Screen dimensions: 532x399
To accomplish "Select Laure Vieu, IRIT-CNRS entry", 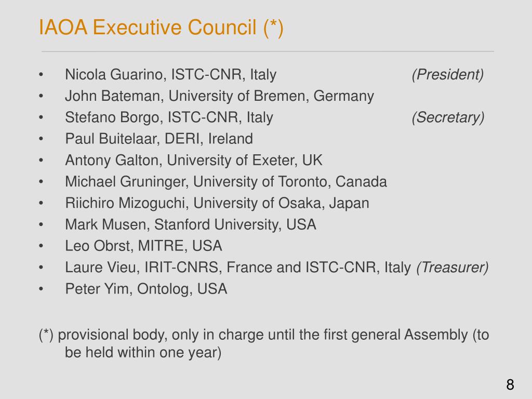I will pos(238,268).
